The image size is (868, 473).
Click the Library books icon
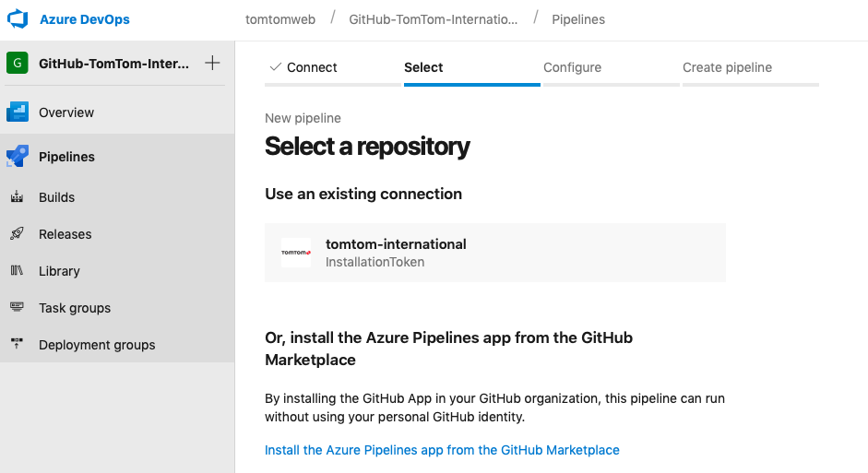18,270
